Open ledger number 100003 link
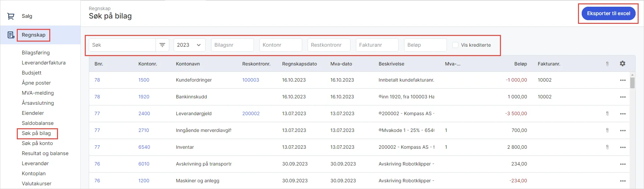644x189 pixels. coord(251,80)
